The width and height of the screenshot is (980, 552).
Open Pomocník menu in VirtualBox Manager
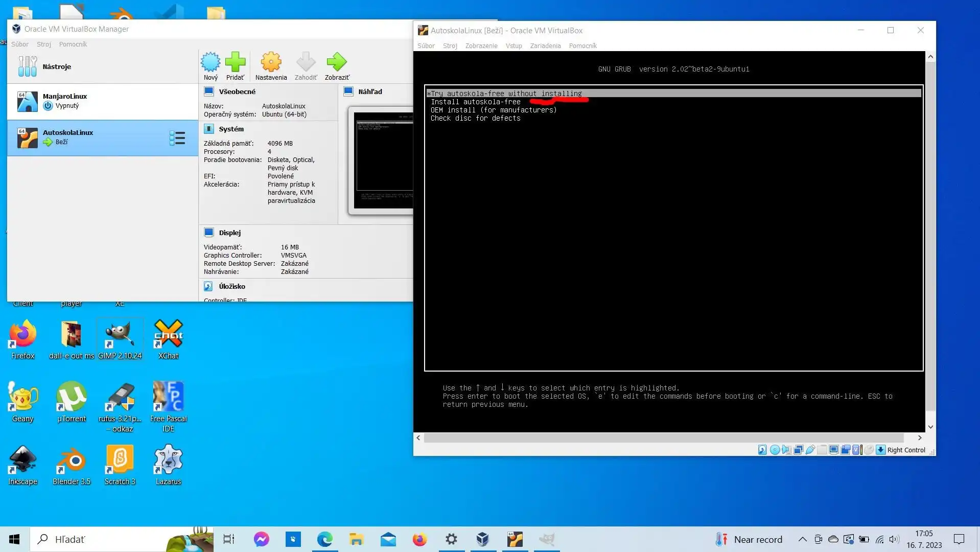(x=73, y=44)
